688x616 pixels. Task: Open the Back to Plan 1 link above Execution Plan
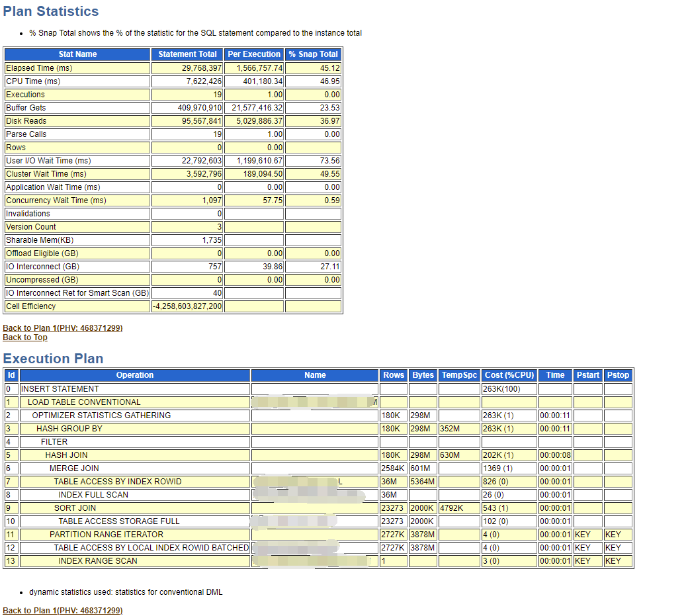coord(63,328)
